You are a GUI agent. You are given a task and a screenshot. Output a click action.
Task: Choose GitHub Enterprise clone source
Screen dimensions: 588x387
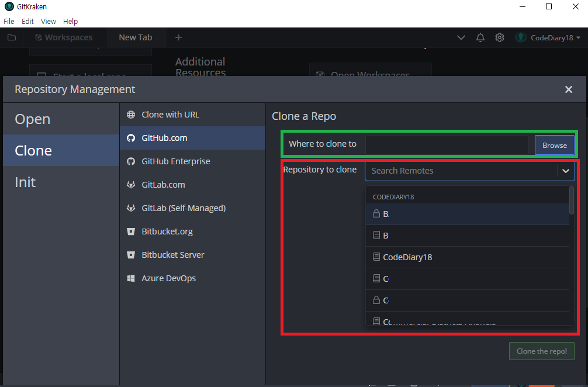tap(192, 161)
